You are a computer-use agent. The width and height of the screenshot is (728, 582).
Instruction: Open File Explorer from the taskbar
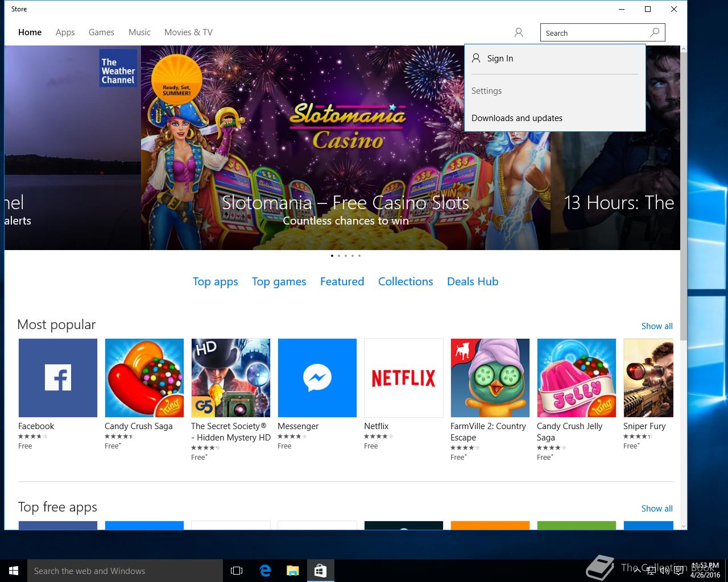pyautogui.click(x=292, y=571)
